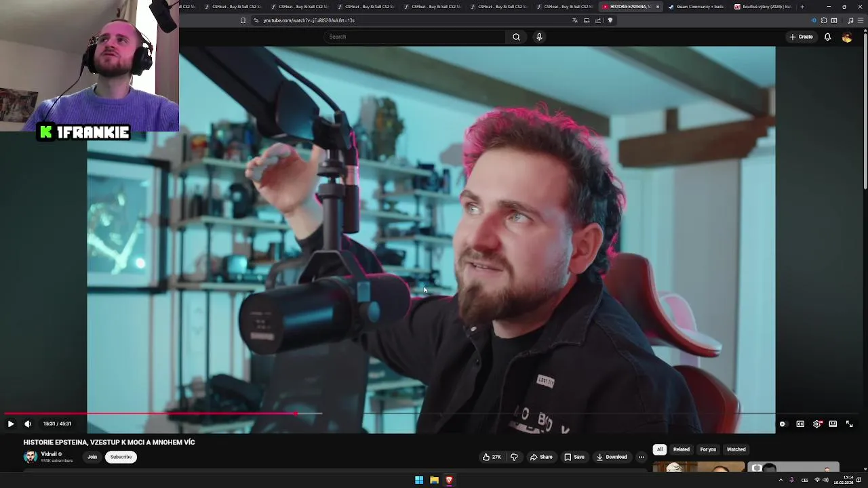Select the All filter chip
This screenshot has height=488, width=868.
point(660,449)
